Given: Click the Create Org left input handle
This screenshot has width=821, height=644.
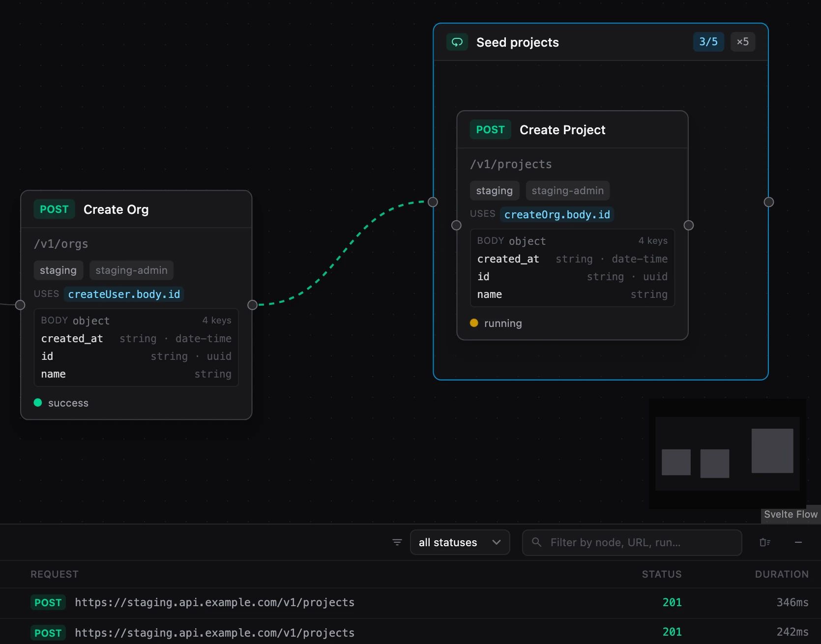Looking at the screenshot, I should pyautogui.click(x=20, y=305).
